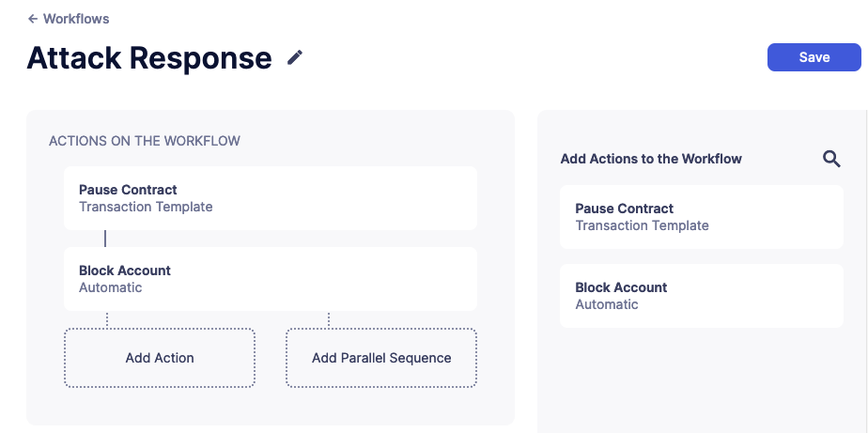Image resolution: width=868 pixels, height=433 pixels.
Task: Click the Actions on the Workflow heading
Action: pyautogui.click(x=145, y=141)
